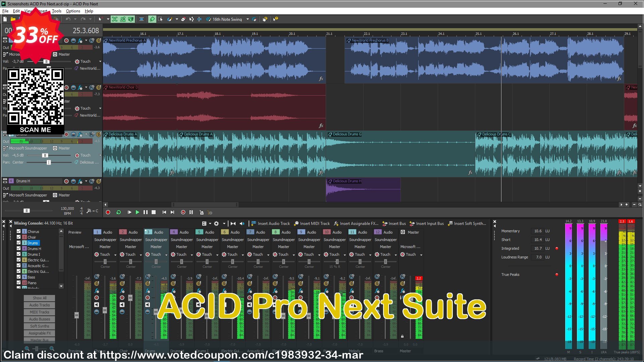The width and height of the screenshot is (644, 362).
Task: Click the MIDI Tracks filter button
Action: (x=39, y=312)
